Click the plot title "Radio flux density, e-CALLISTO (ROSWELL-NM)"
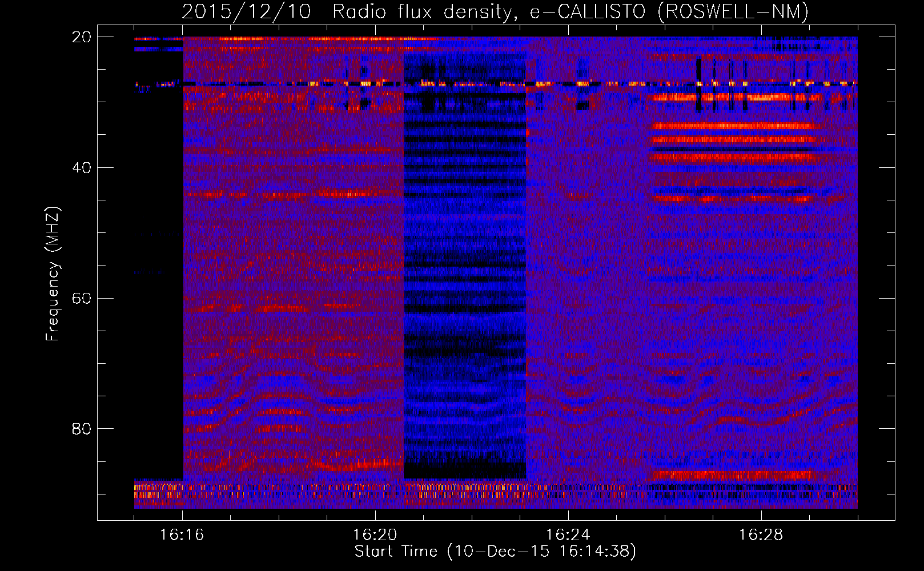The width and height of the screenshot is (924, 571). 571,11
